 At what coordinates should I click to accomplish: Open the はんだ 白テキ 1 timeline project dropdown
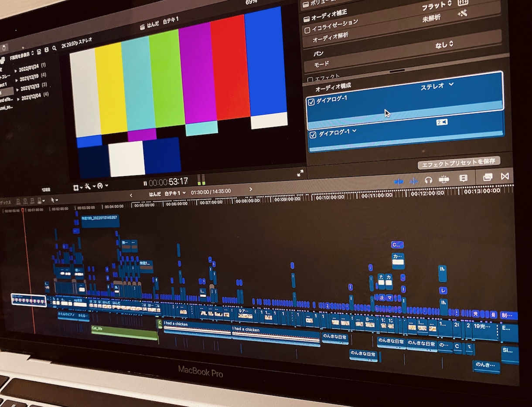167,193
